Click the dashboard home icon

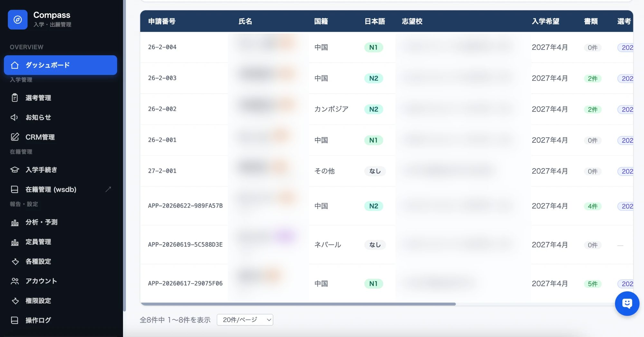[x=15, y=65]
